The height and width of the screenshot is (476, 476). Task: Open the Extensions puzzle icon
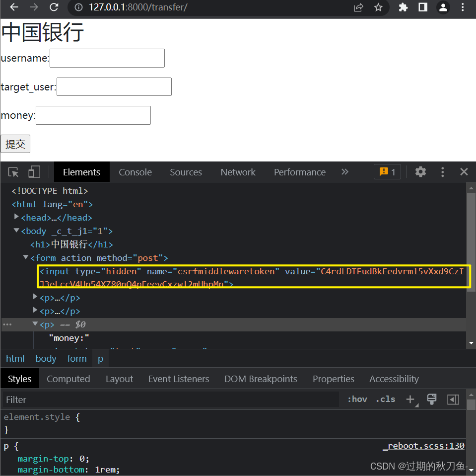[x=403, y=7]
